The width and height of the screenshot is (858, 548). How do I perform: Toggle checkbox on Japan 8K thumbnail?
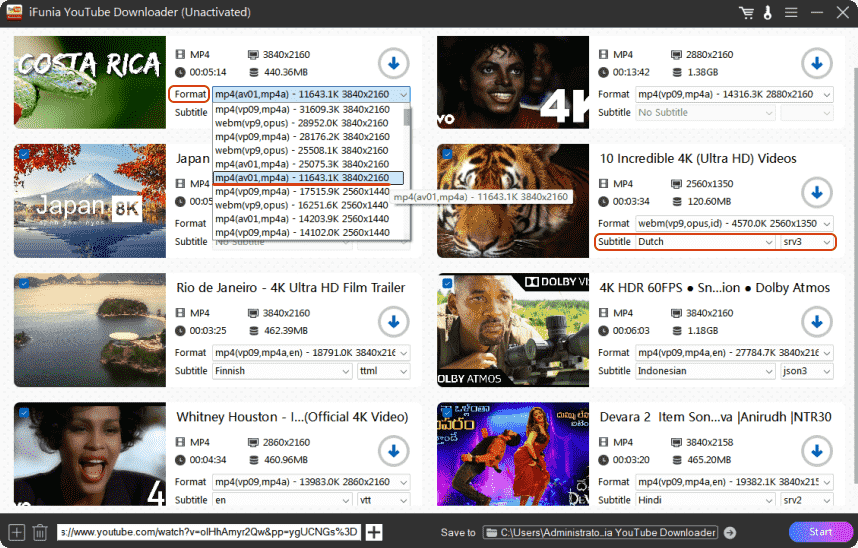coord(23,154)
